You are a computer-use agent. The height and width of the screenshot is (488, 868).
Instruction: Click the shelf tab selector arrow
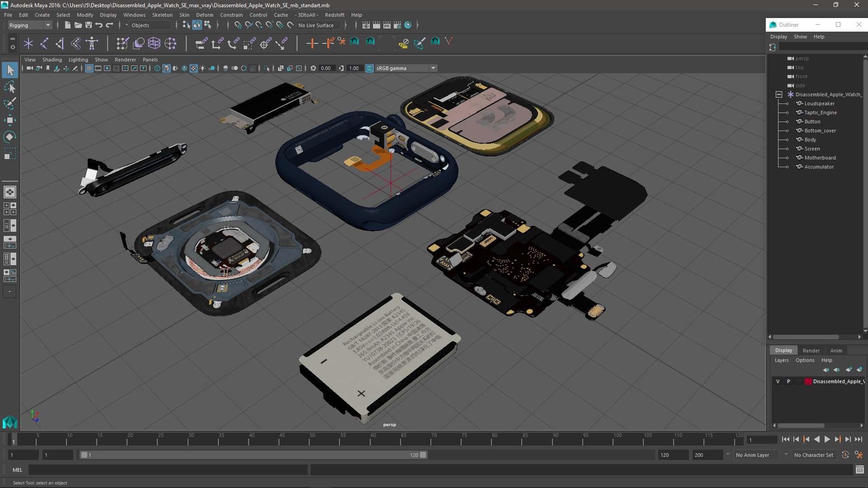coord(12,38)
